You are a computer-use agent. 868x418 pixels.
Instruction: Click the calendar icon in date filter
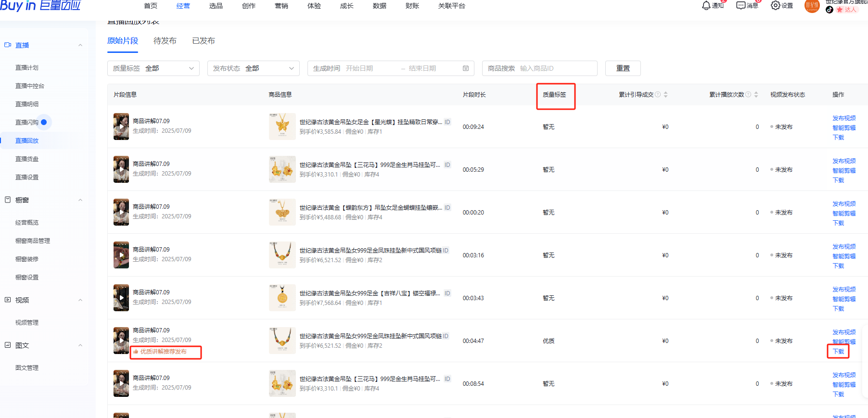[466, 68]
